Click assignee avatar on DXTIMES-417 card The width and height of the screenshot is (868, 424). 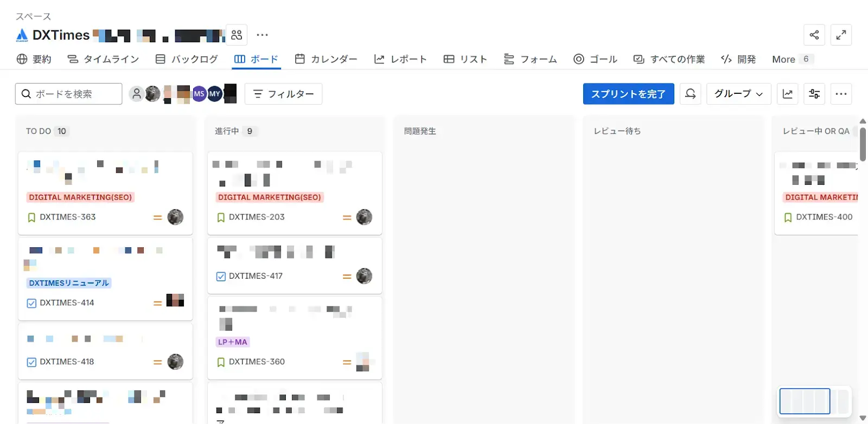[364, 276]
